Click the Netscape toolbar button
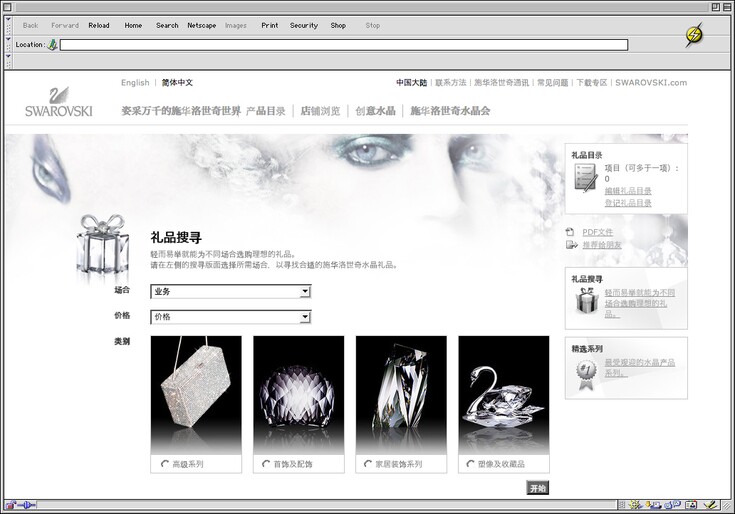 pyautogui.click(x=202, y=25)
